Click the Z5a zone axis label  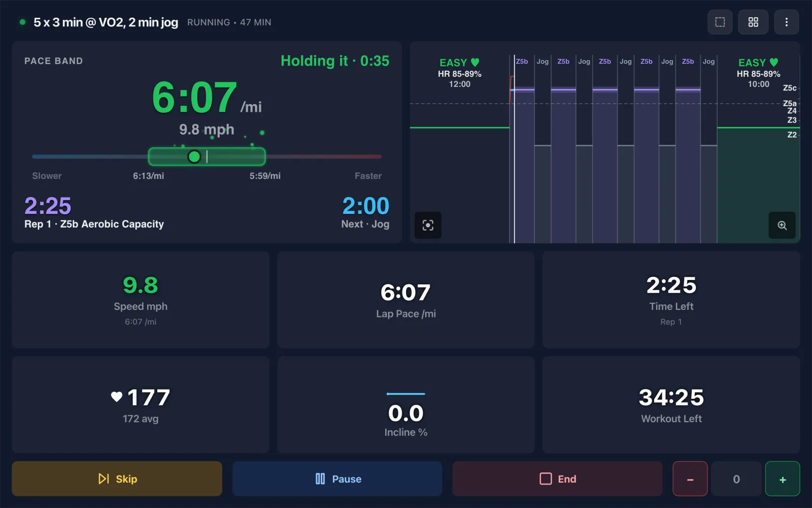point(790,103)
